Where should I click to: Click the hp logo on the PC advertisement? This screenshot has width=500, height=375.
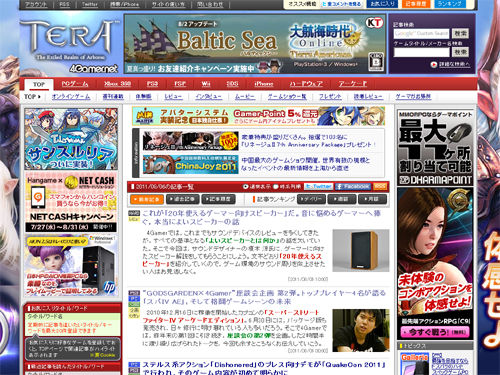coord(109,286)
